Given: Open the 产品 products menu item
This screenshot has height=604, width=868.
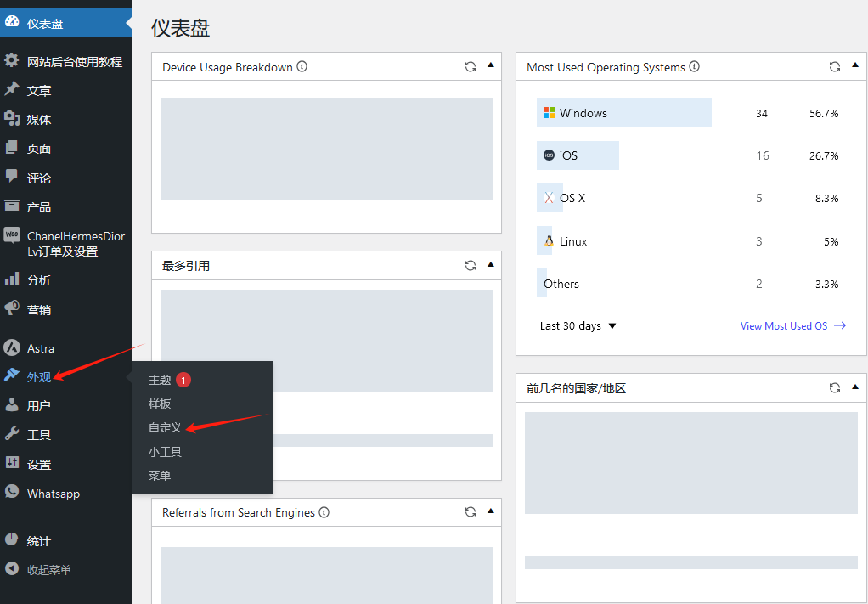Looking at the screenshot, I should pos(38,206).
